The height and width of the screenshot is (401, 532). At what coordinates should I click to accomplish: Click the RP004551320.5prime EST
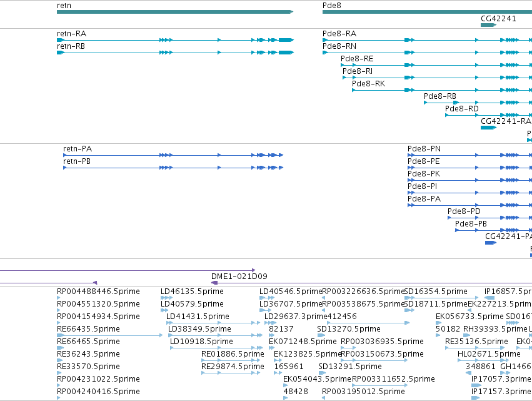(58, 310)
